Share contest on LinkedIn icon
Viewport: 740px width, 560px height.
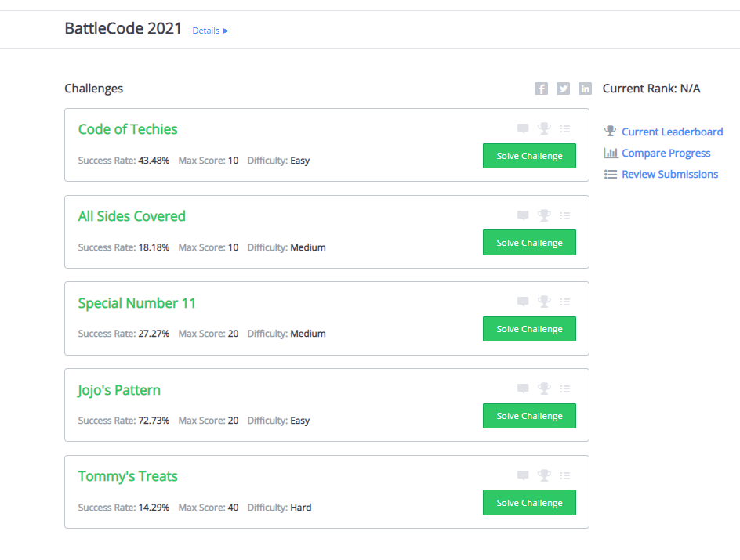pyautogui.click(x=585, y=89)
